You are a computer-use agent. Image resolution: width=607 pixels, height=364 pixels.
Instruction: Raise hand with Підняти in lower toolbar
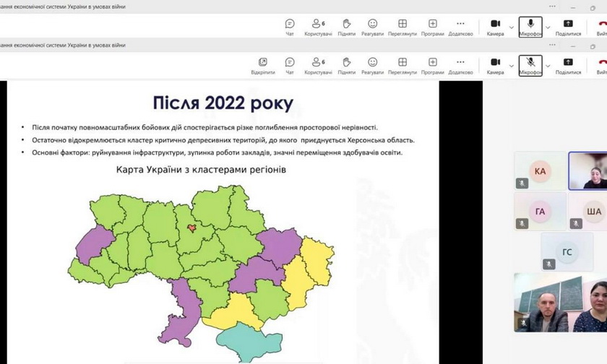[346, 66]
